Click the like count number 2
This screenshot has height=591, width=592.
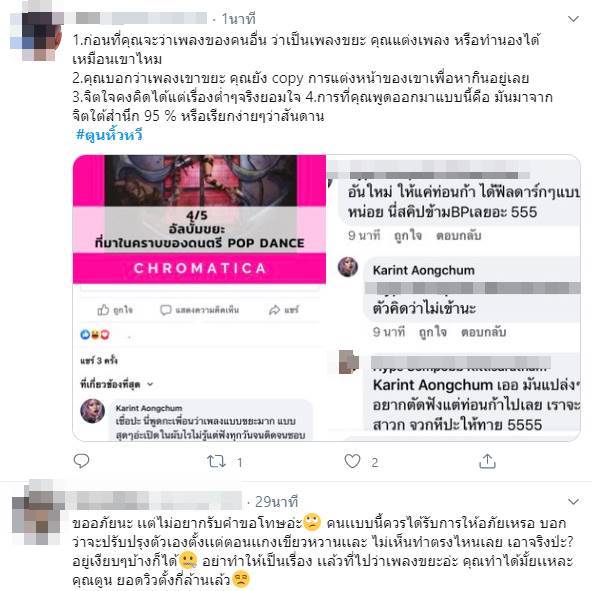pos(374,462)
